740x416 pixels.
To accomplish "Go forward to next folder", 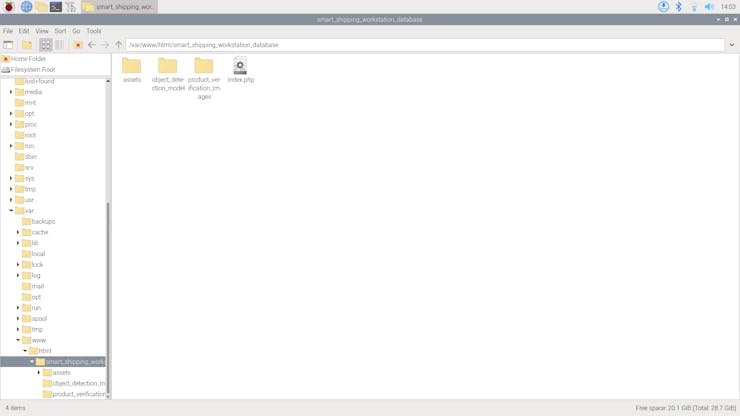I will coord(105,45).
